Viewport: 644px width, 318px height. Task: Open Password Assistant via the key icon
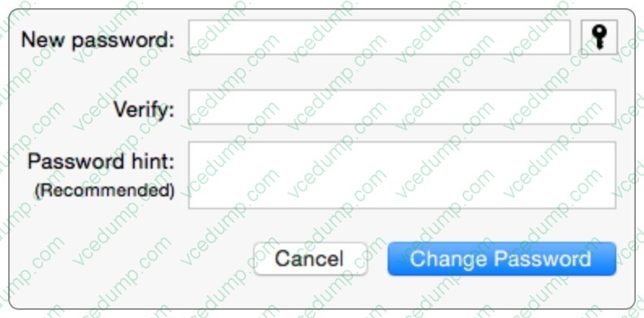coord(599,37)
